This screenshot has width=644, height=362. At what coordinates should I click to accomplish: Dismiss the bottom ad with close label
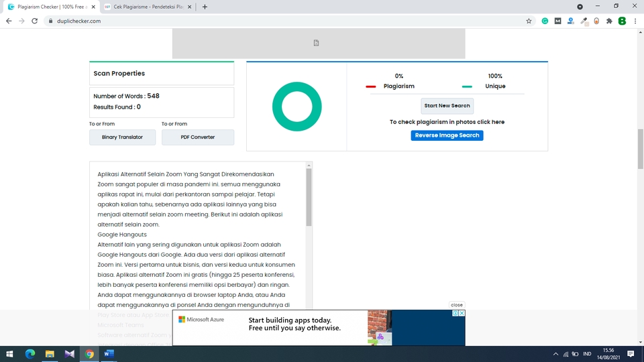tap(457, 305)
